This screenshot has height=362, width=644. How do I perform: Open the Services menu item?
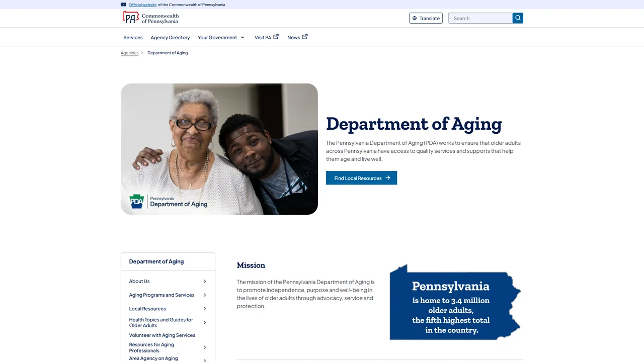(x=133, y=37)
